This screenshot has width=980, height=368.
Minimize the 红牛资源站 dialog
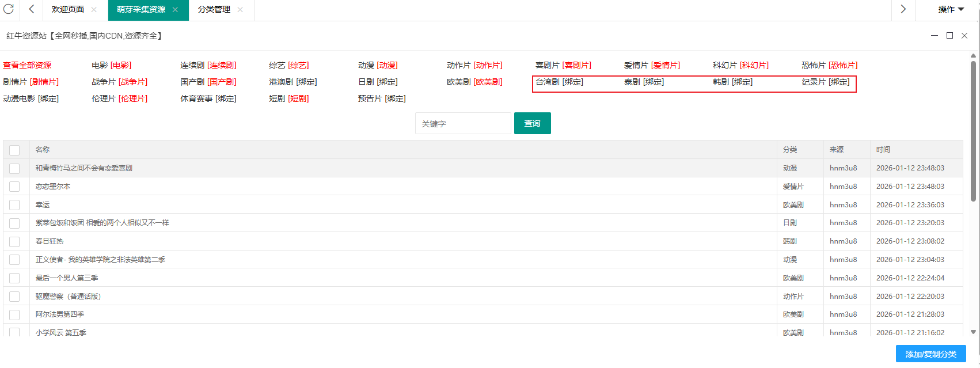point(935,36)
